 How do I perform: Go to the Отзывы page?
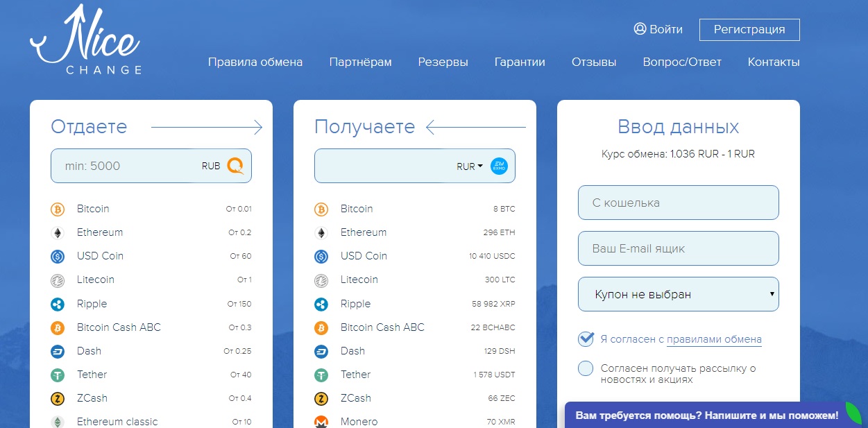tap(593, 62)
